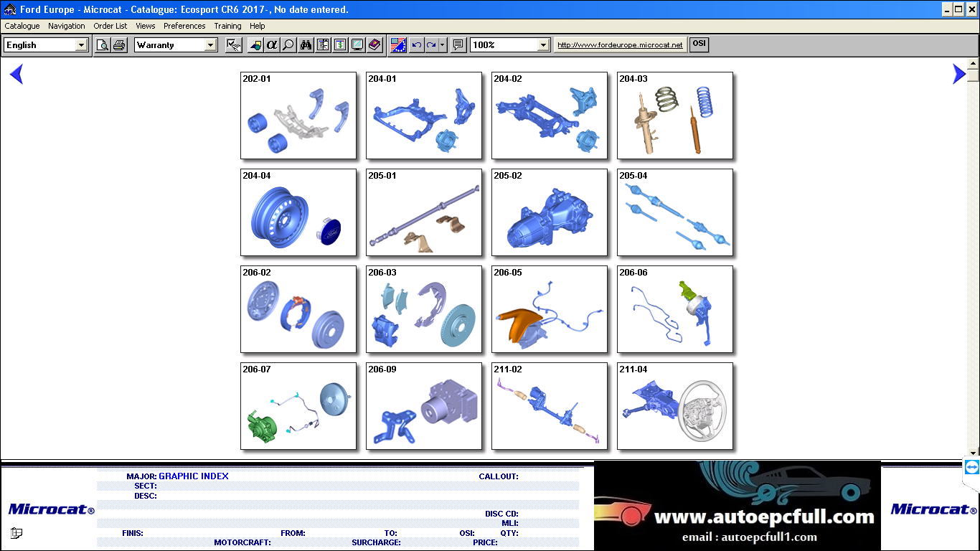Viewport: 980px width, 551px height.
Task: Expand the Warranty dropdown
Action: pyautogui.click(x=210, y=45)
